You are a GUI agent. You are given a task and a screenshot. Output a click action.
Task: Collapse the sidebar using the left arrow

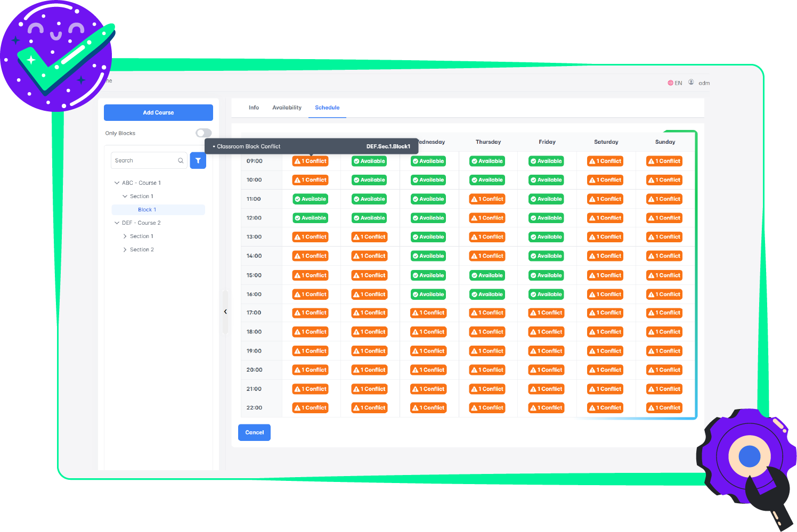point(225,312)
